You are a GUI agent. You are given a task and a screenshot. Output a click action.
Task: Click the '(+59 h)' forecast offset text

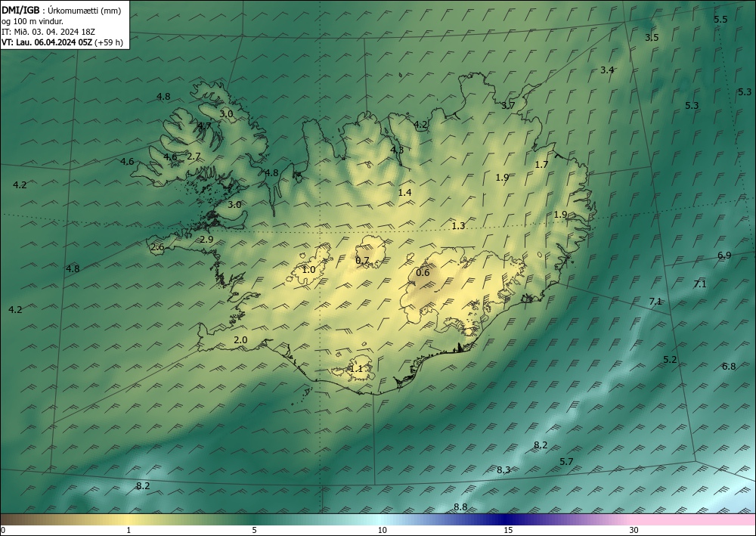[109, 42]
